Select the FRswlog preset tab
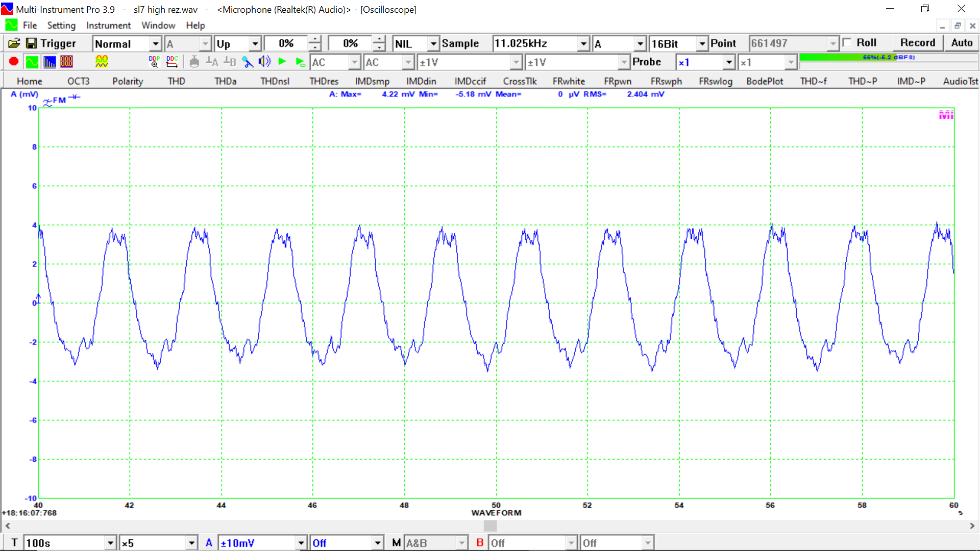 click(x=716, y=81)
